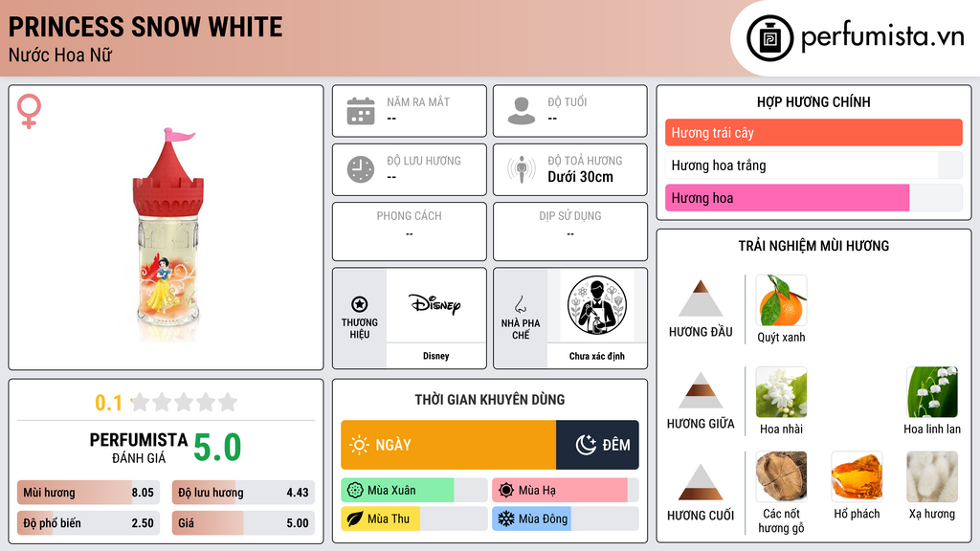Image resolution: width=980 pixels, height=551 pixels.
Task: Click the Dịp sử dụng info box
Action: pyautogui.click(x=570, y=231)
